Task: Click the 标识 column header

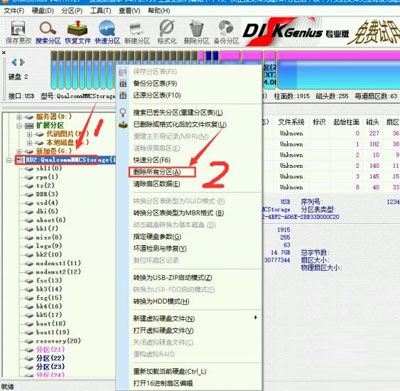Action: coord(319,122)
